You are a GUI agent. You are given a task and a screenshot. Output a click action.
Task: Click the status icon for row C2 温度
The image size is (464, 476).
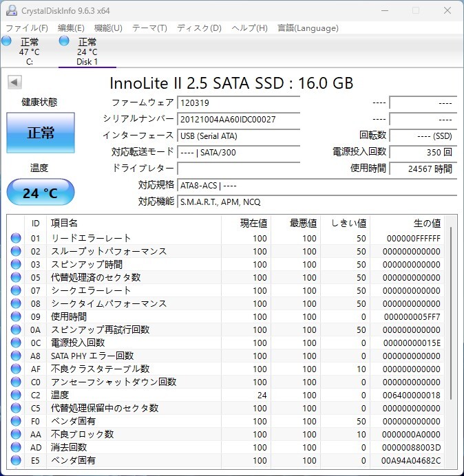[16, 395]
